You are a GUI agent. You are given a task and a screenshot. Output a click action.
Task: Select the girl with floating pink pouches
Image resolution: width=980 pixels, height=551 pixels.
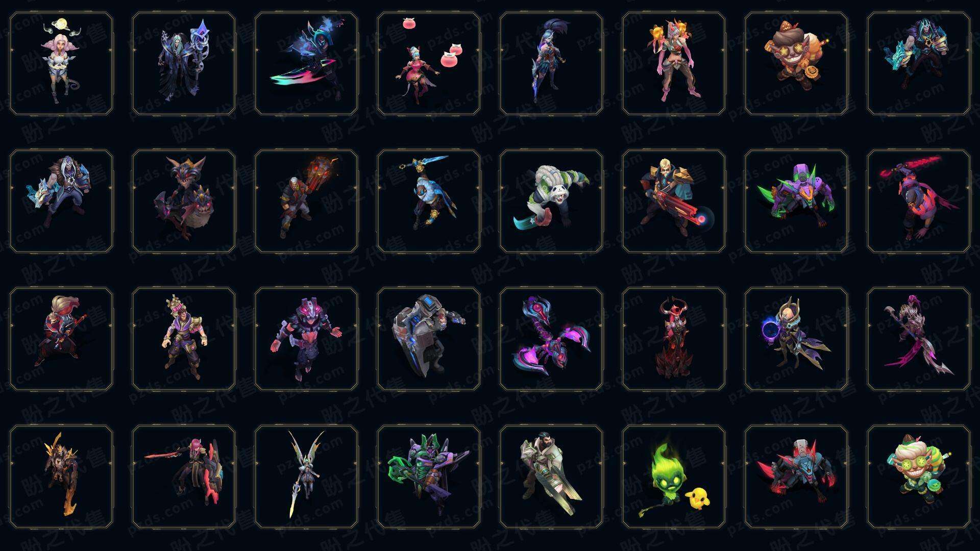(429, 63)
